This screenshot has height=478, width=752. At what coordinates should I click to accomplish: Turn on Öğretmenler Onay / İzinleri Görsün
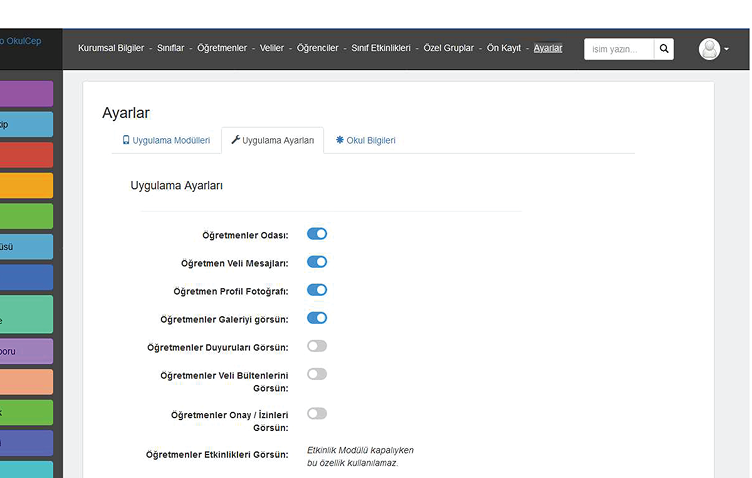click(x=317, y=413)
